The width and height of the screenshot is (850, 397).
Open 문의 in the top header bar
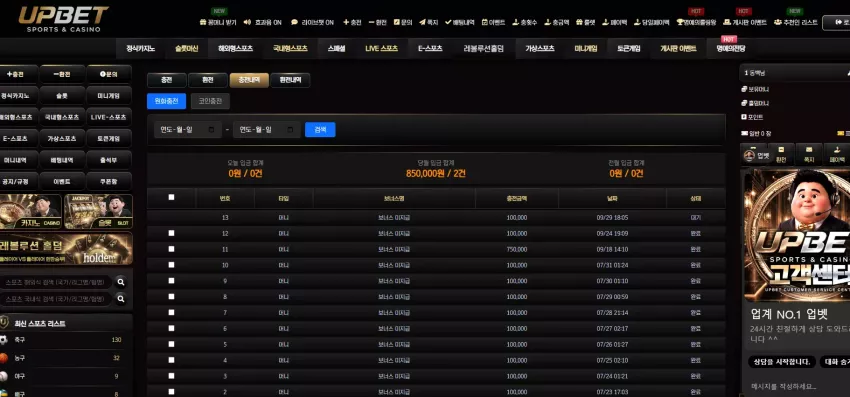coord(403,22)
